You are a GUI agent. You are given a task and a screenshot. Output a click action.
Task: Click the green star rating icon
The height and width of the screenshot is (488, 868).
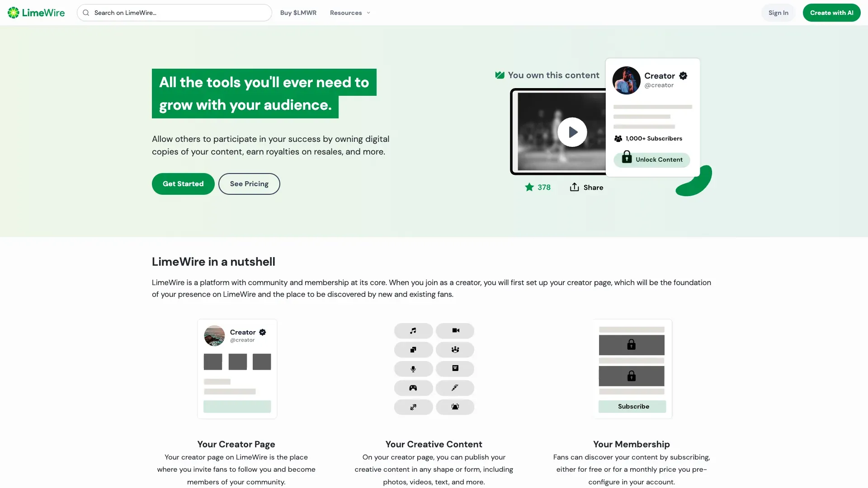[529, 187]
